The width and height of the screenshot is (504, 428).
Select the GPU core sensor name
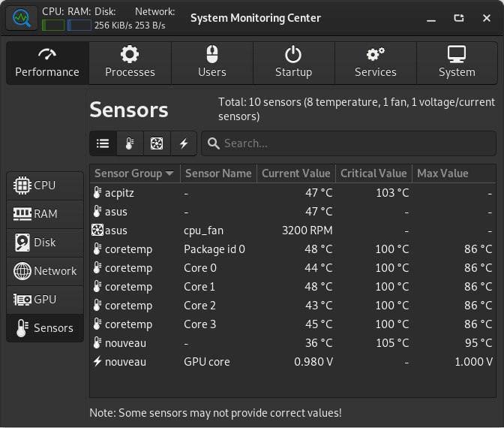[x=207, y=362]
